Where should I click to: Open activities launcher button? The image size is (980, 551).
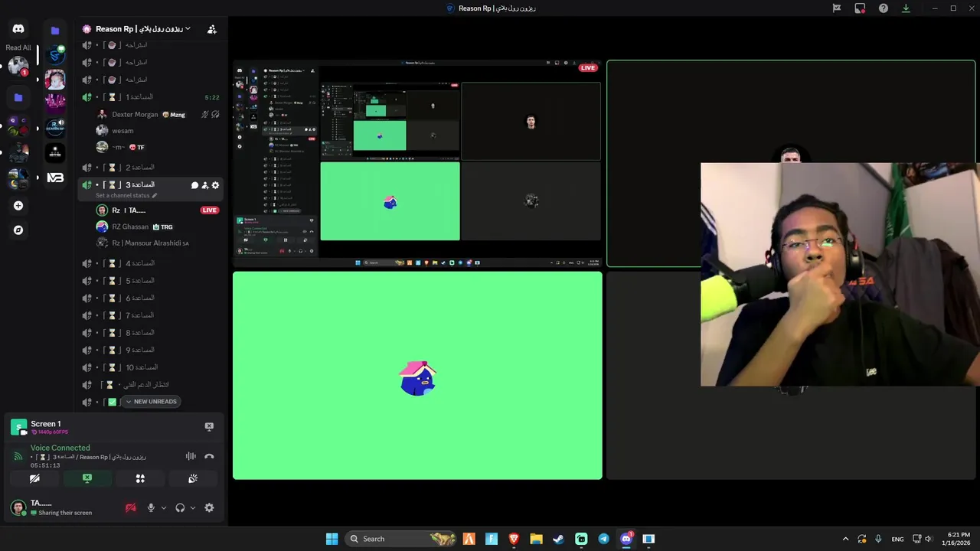pos(140,478)
